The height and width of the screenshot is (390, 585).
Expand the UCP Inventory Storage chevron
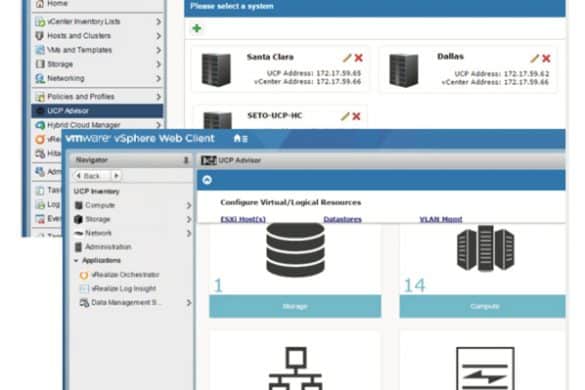(189, 219)
